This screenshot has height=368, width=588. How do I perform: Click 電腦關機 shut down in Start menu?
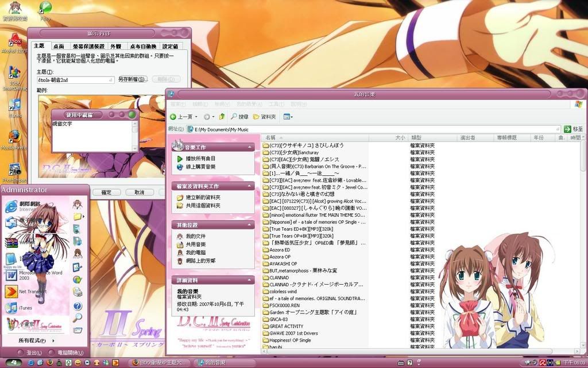click(x=67, y=353)
